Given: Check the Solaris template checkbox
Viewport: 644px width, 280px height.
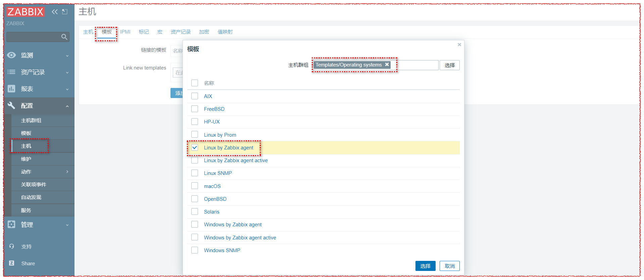Looking at the screenshot, I should point(195,212).
